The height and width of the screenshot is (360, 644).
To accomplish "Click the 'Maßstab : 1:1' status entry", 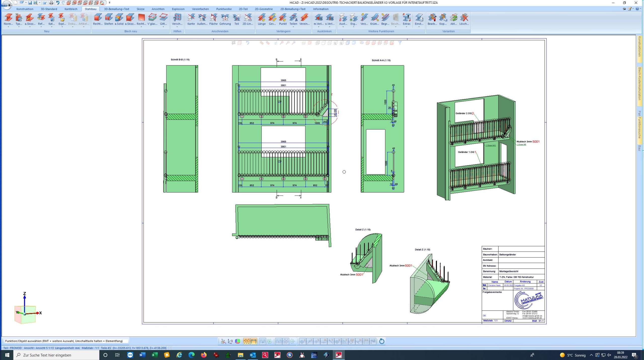I will [90, 348].
